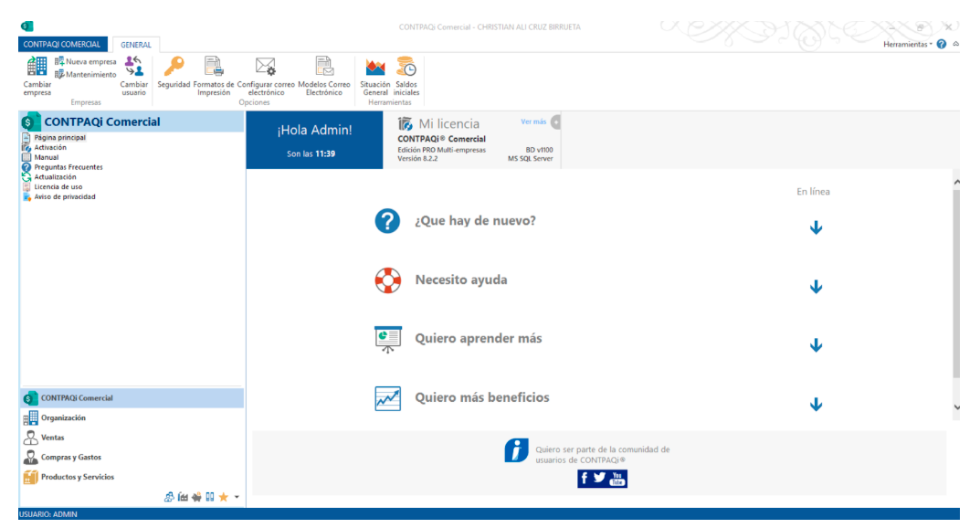Viewport: 980px width, 528px height.
Task: Expand the Necesito ayuda section arrow
Action: (816, 287)
